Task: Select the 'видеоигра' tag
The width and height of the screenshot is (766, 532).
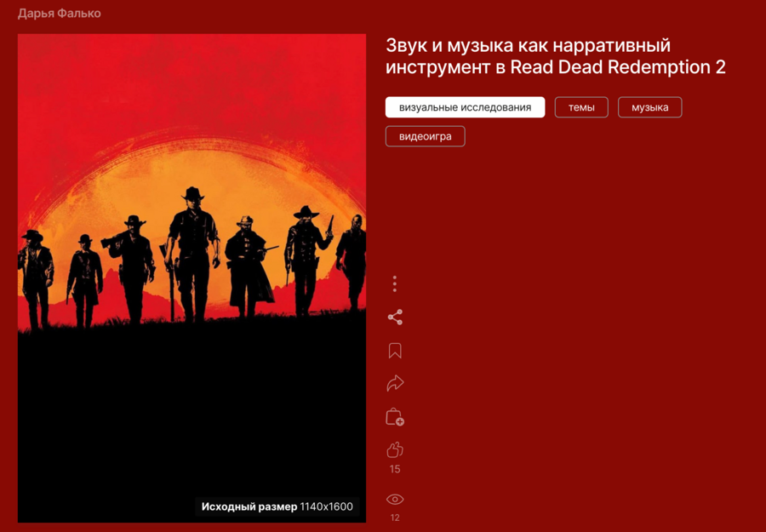Action: 425,136
